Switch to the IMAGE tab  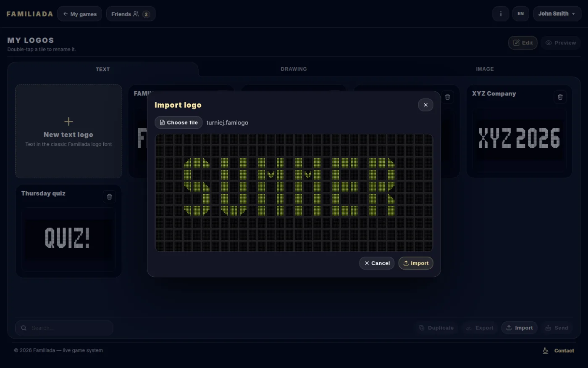pyautogui.click(x=485, y=69)
